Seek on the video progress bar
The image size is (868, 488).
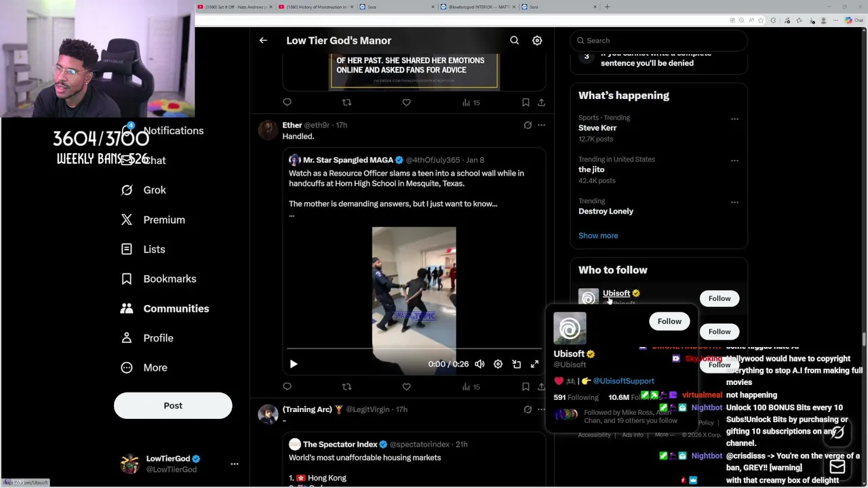coord(414,349)
